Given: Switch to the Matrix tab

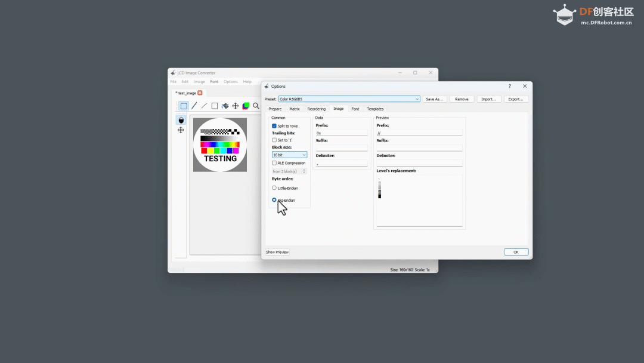Looking at the screenshot, I should (295, 109).
